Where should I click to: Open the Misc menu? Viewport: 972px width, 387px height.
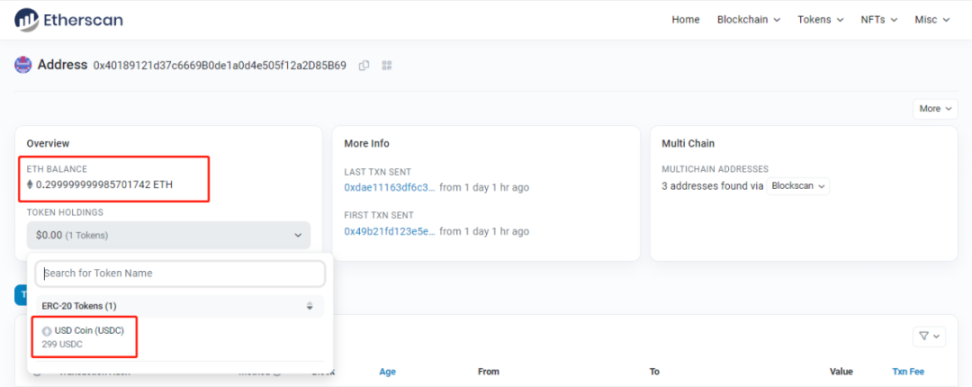pyautogui.click(x=932, y=20)
